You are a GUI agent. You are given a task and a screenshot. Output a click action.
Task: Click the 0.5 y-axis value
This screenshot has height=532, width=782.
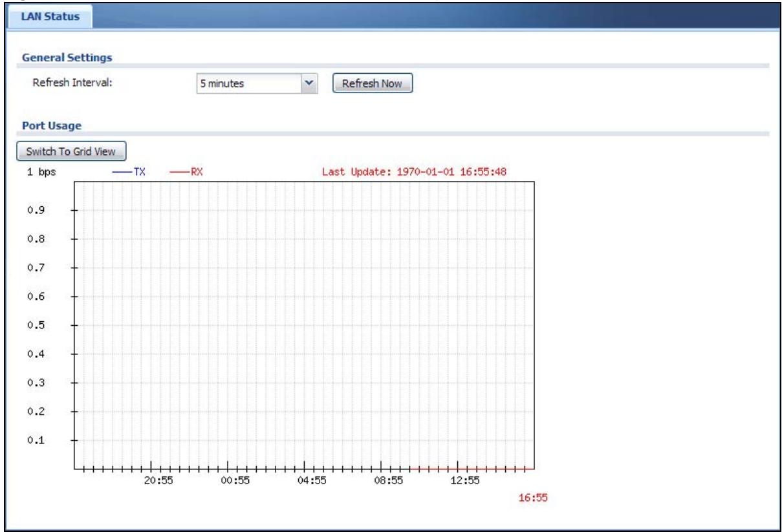click(35, 326)
